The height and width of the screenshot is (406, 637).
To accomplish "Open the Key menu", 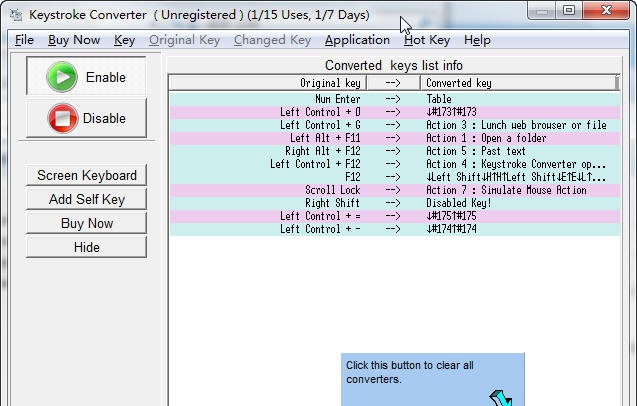I will coord(124,40).
